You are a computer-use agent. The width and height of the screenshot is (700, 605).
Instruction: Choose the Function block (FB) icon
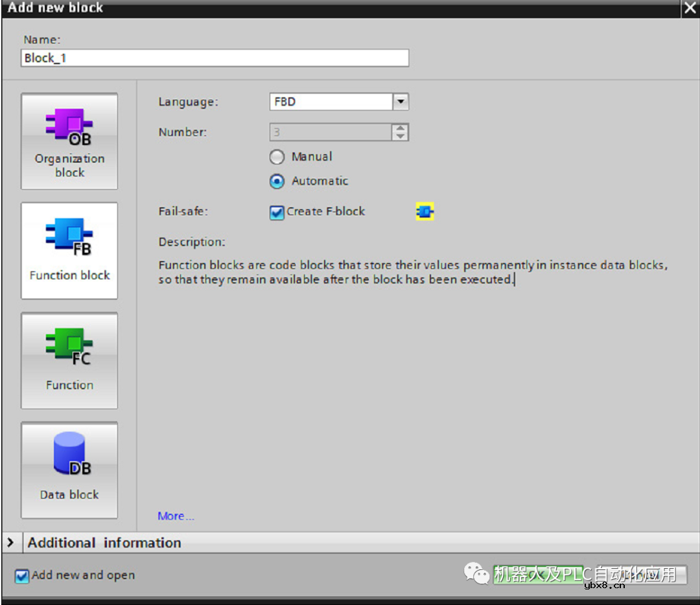[69, 236]
